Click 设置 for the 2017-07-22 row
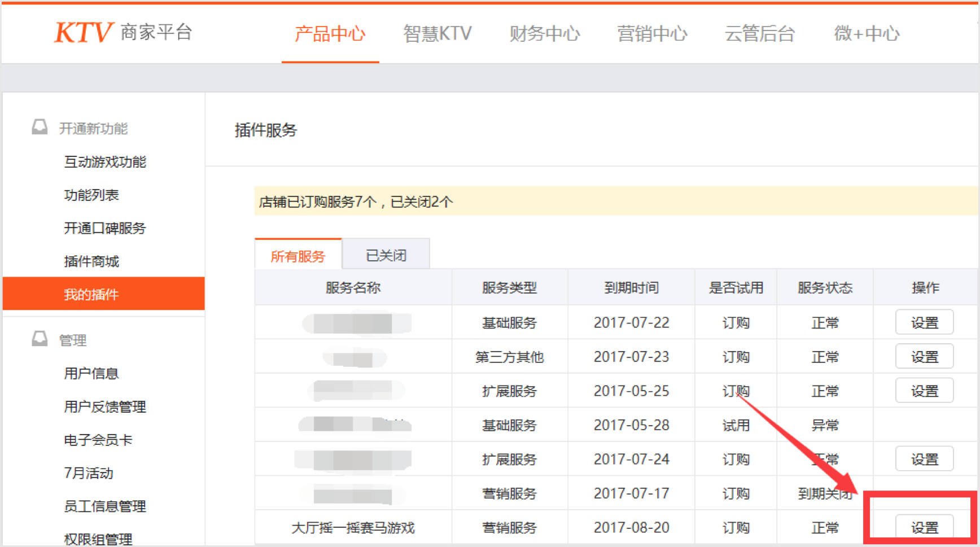 (x=925, y=322)
